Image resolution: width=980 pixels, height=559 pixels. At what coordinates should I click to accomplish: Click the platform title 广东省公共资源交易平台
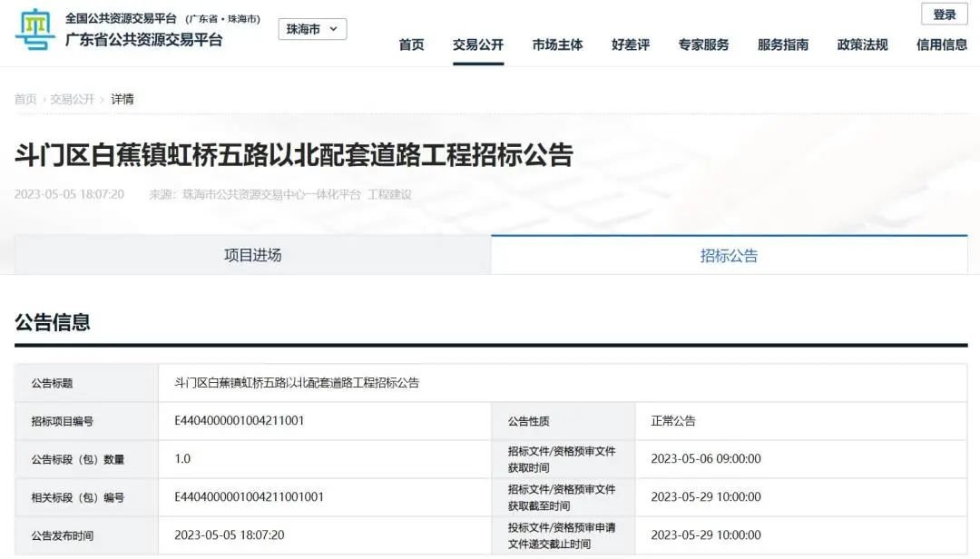(143, 40)
